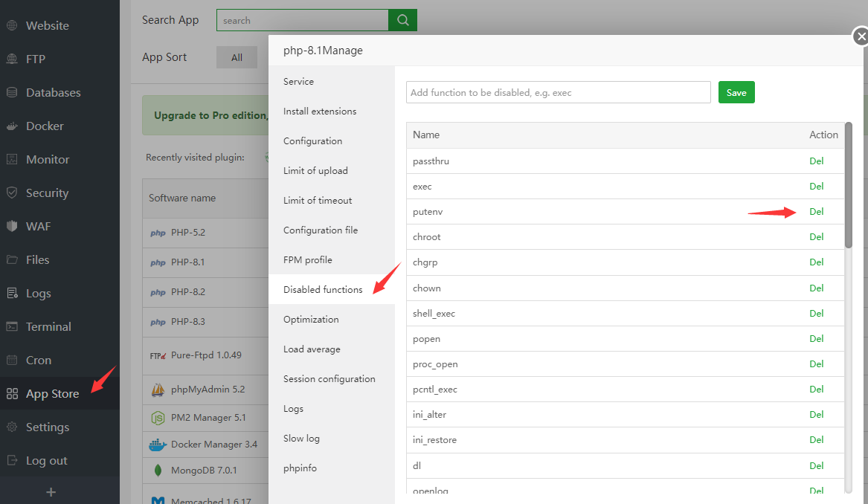Focus the add disabled function input
Image resolution: width=868 pixels, height=504 pixels.
(558, 92)
